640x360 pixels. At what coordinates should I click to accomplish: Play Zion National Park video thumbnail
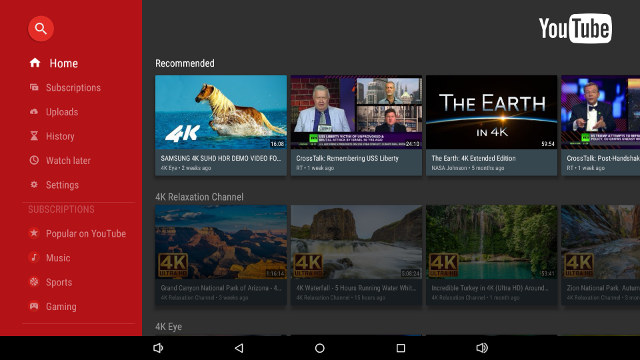point(600,242)
